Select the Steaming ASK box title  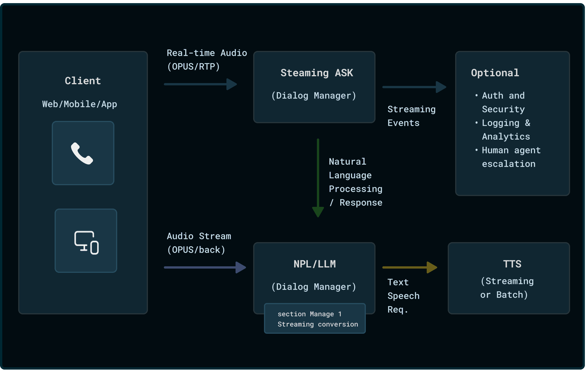coord(317,73)
